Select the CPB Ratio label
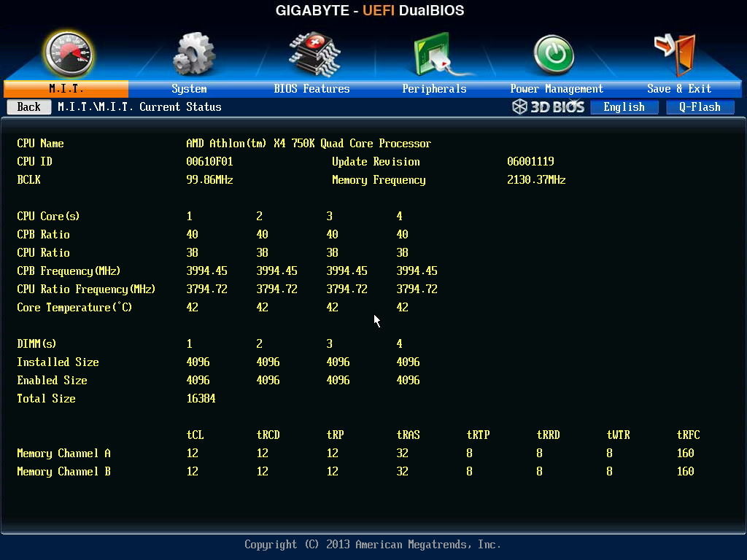This screenshot has width=747, height=560. click(43, 234)
